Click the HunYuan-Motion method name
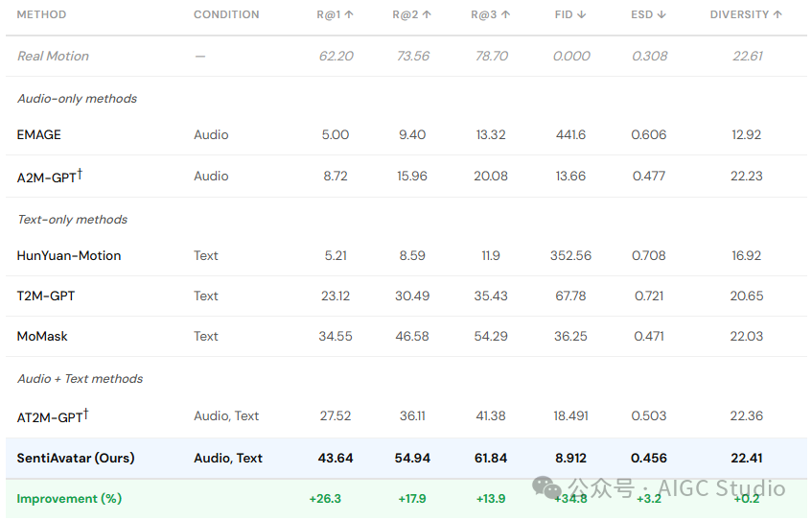The height and width of the screenshot is (521, 812). 69,255
